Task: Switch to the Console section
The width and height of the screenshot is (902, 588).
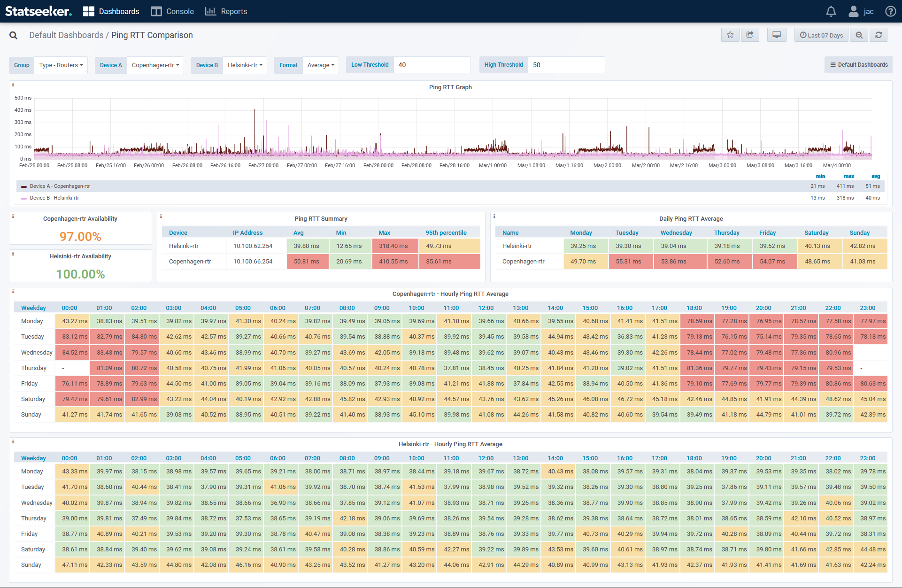Action: (x=172, y=11)
